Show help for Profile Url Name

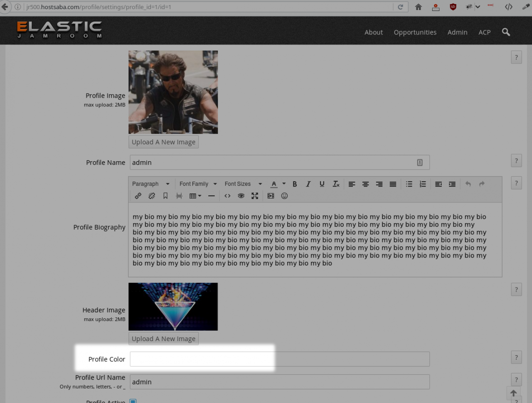click(516, 380)
